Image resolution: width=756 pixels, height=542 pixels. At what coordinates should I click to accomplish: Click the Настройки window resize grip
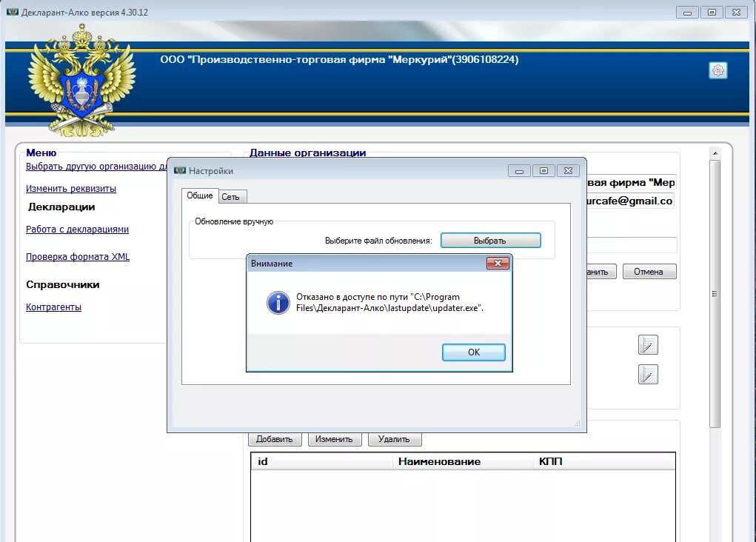click(x=577, y=423)
